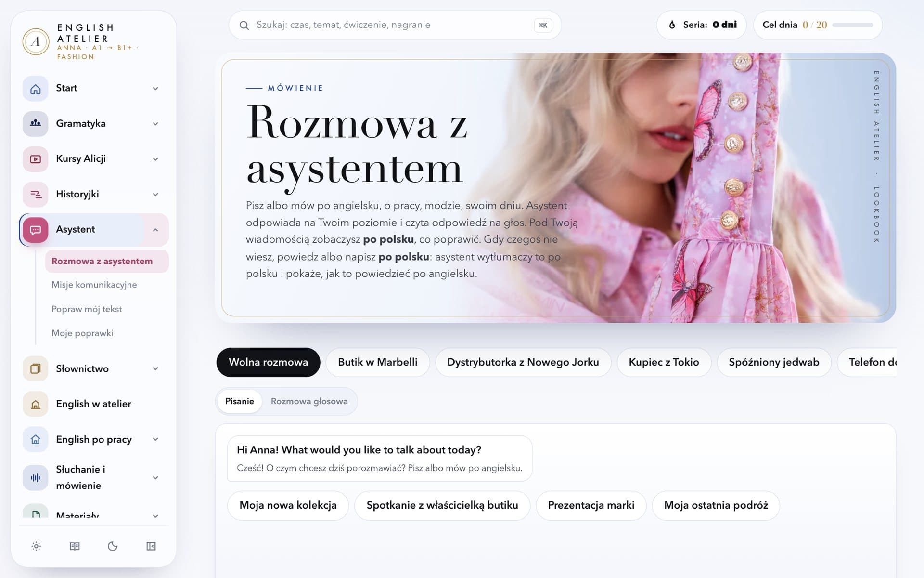Choose topic Spotkanie z właścicielką butiku

(442, 505)
